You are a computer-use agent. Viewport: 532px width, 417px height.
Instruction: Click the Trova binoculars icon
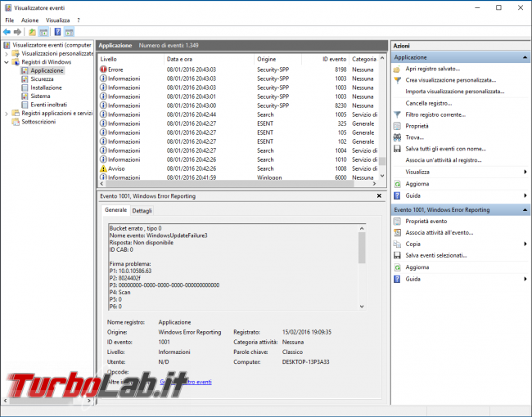397,137
